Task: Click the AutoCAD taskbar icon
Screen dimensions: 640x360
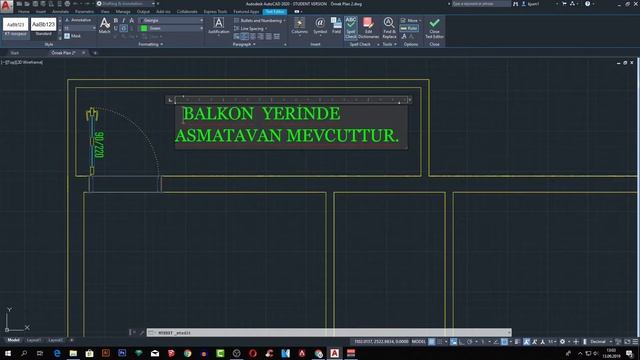Action: point(334,353)
